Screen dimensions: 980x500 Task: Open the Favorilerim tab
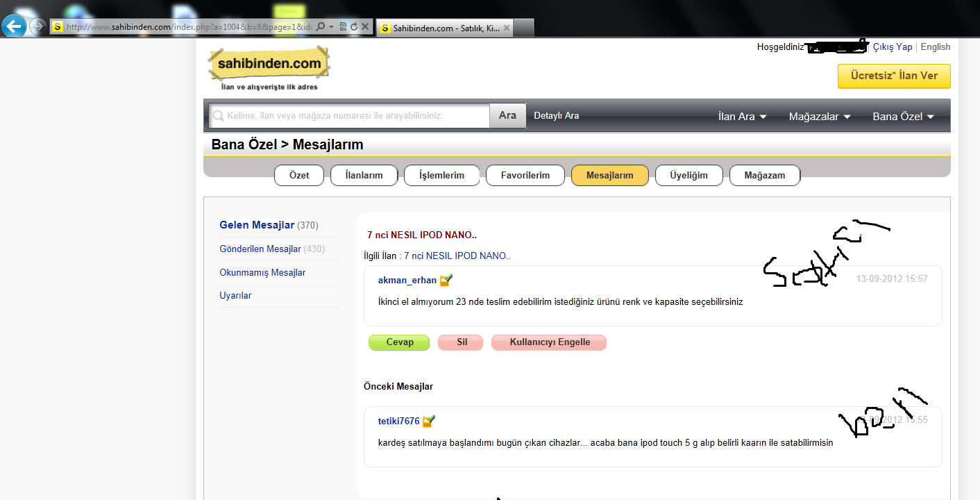tap(525, 175)
